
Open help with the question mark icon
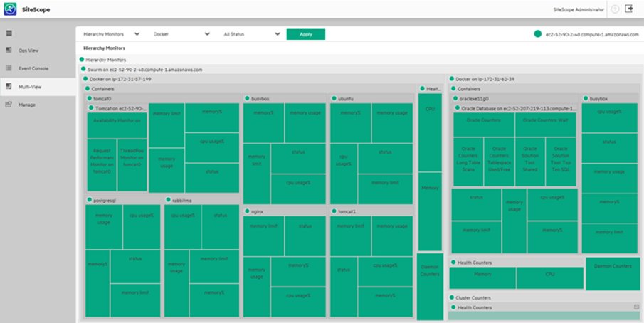(x=615, y=9)
